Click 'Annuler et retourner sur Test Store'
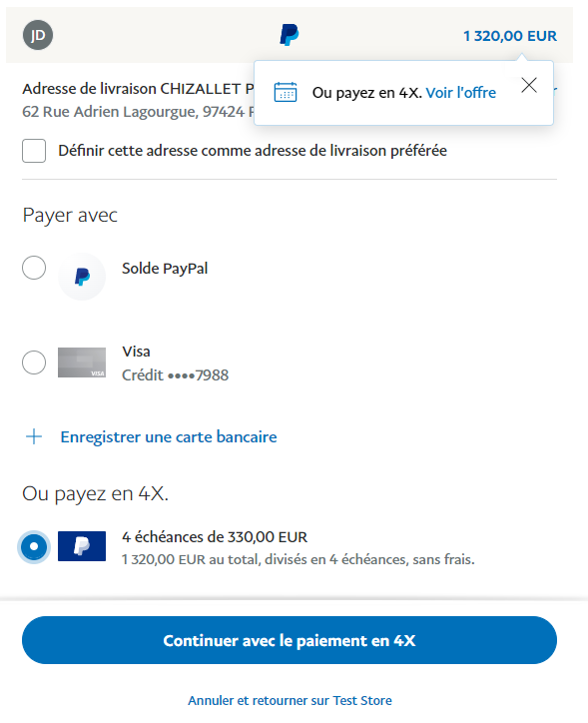Image resolution: width=588 pixels, height=723 pixels. pyautogui.click(x=290, y=700)
